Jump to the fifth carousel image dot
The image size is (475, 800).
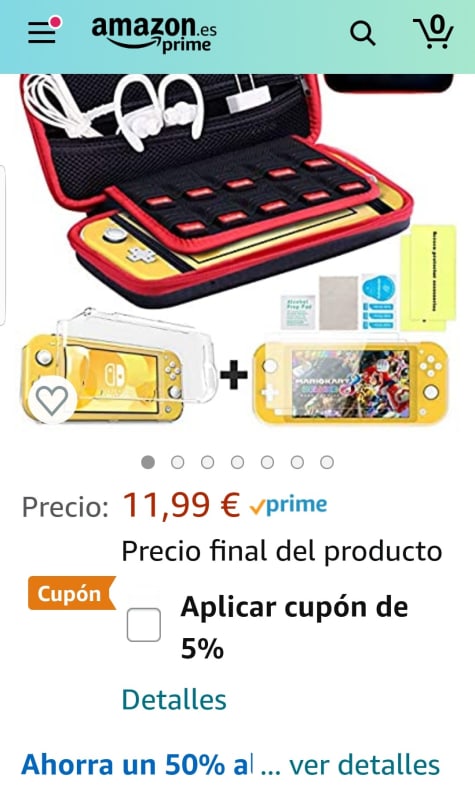click(267, 462)
